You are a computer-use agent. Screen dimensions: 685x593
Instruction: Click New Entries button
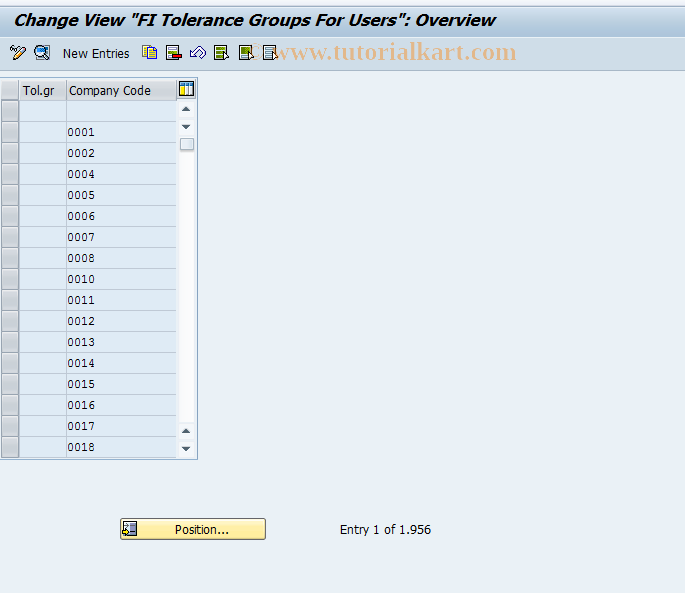(x=96, y=53)
